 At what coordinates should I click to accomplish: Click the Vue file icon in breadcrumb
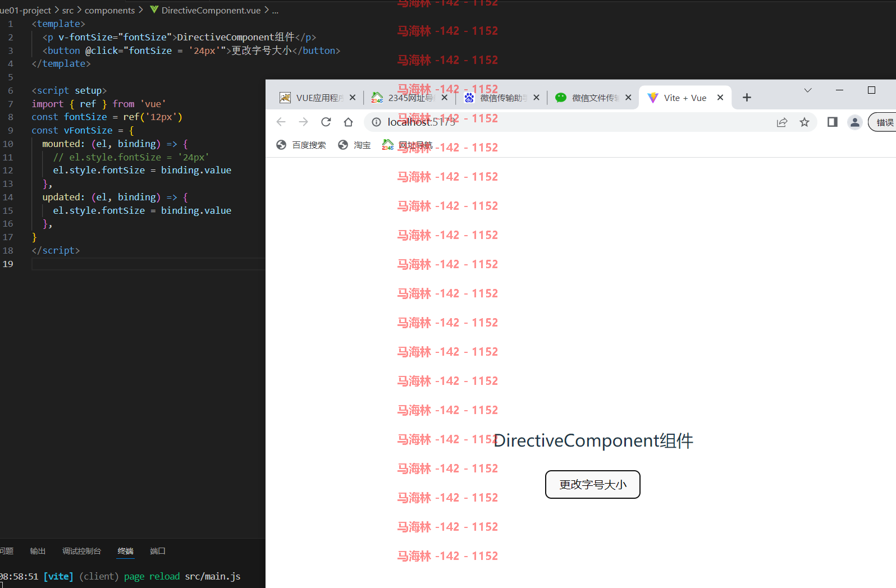pyautogui.click(x=154, y=10)
